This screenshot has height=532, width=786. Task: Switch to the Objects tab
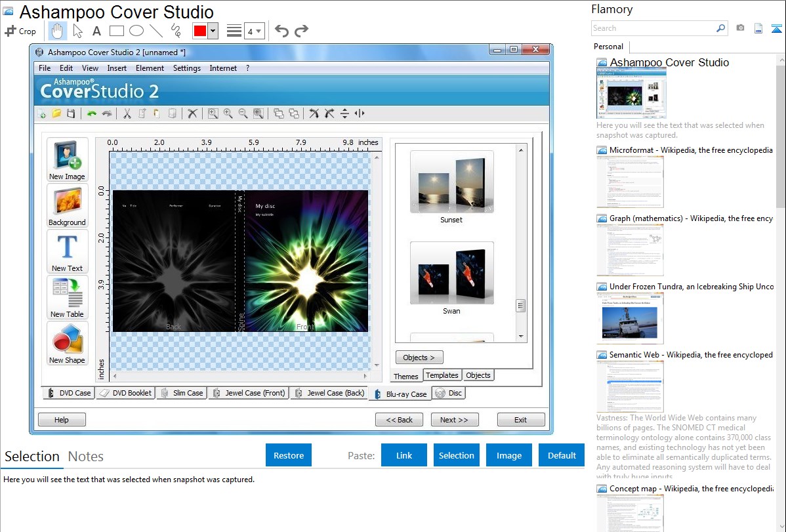(478, 376)
